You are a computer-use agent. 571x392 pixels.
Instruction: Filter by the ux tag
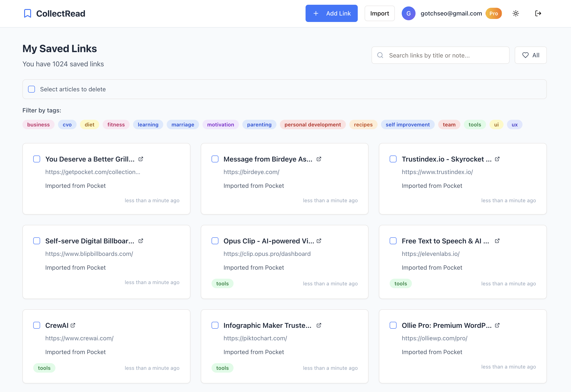[x=515, y=125]
